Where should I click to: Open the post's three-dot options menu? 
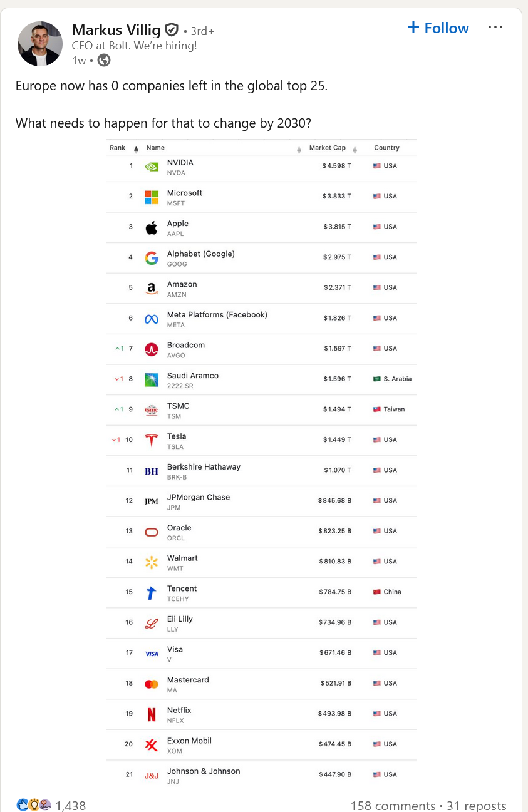495,28
